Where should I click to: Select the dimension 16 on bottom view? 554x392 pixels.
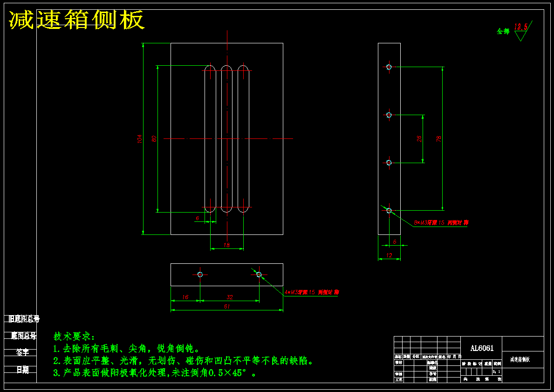point(185,297)
